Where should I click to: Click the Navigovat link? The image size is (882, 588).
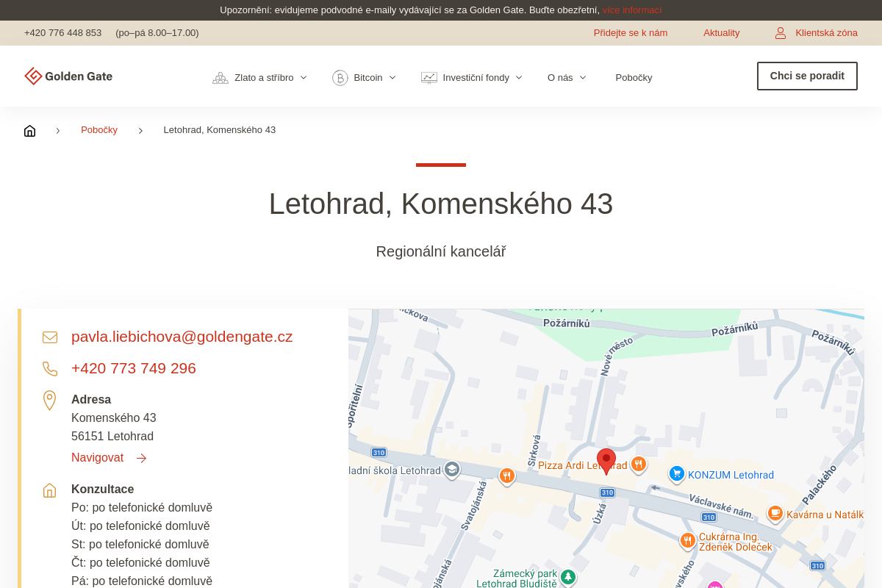point(98,458)
